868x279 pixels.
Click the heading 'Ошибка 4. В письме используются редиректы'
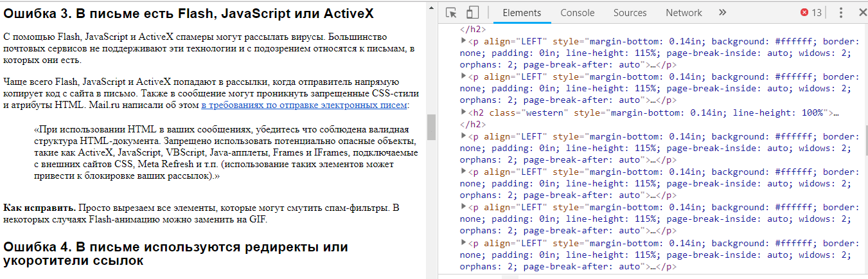tap(175, 253)
